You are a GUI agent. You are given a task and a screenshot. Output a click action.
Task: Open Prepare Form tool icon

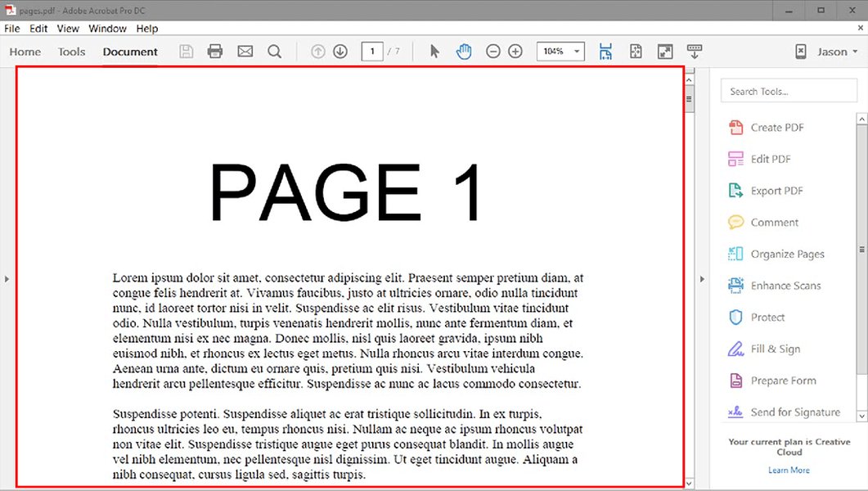(735, 381)
